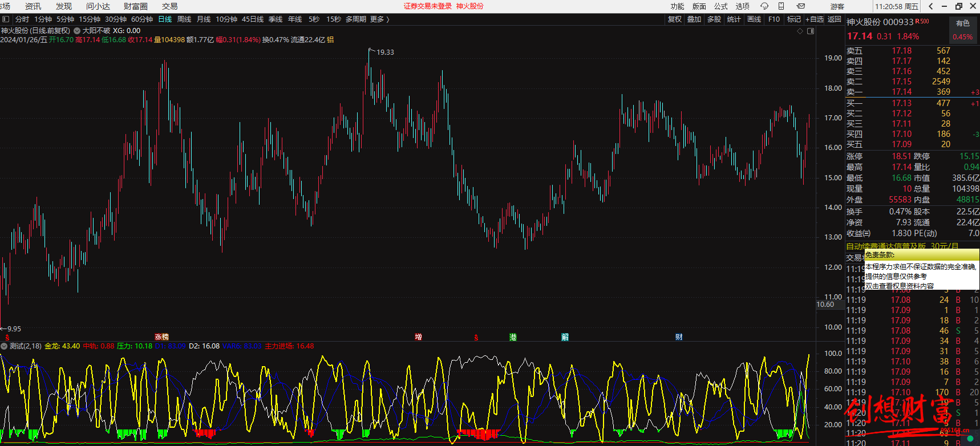This screenshot has height=446, width=980.
Task: Click the 画线 draw line button
Action: (x=754, y=19)
